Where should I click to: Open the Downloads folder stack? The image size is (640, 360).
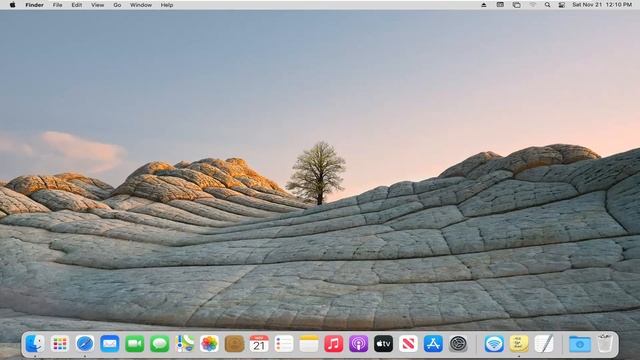coord(580,344)
